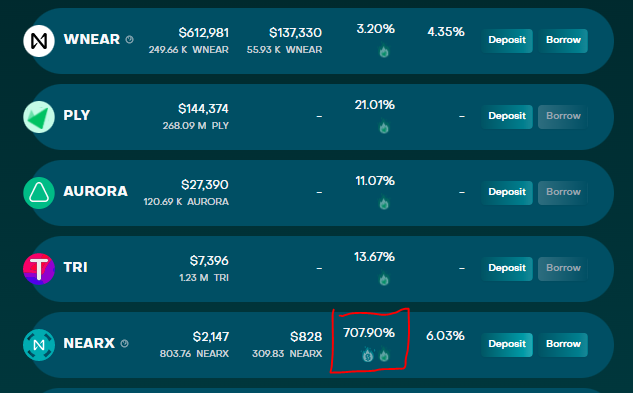Click the WNEAR token logo
The width and height of the screenshot is (633, 393).
(x=39, y=41)
